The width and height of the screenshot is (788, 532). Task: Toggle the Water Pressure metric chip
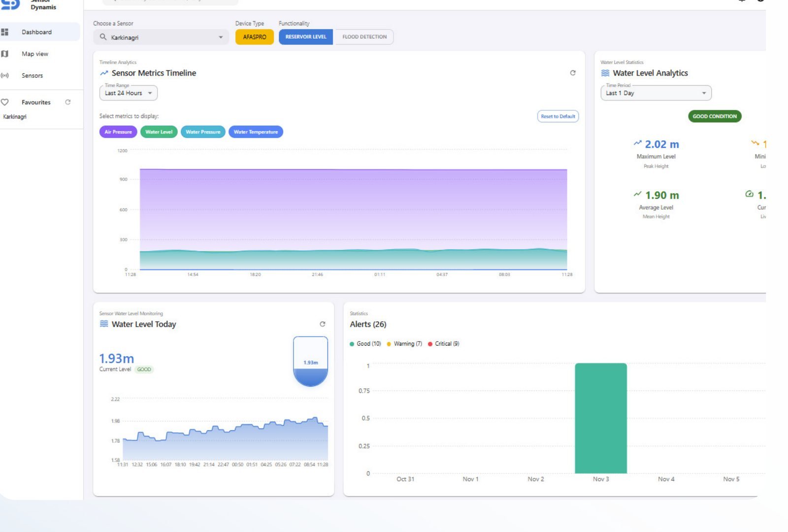point(203,132)
